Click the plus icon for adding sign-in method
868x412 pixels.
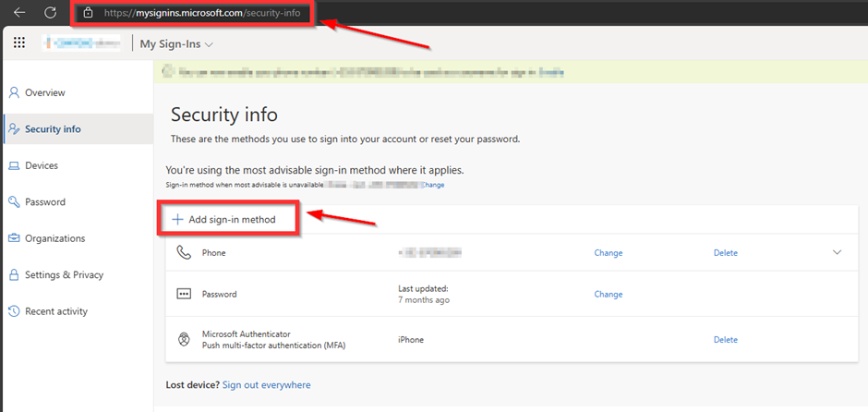point(177,219)
